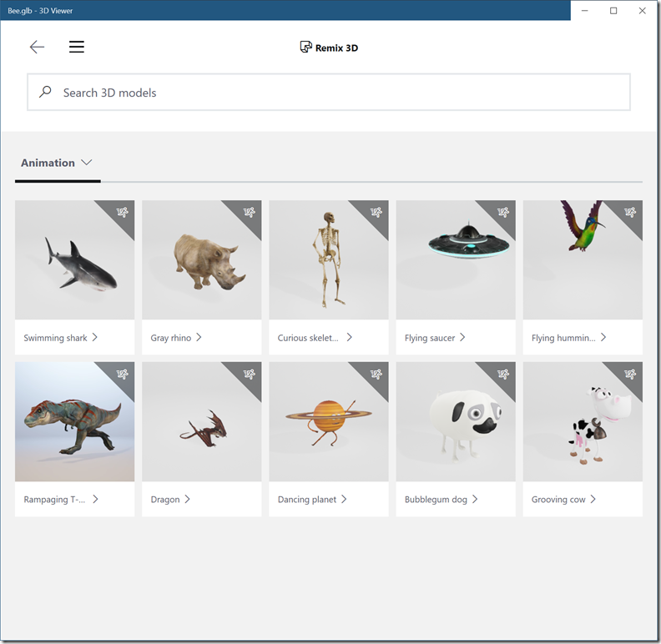The height and width of the screenshot is (644, 661).
Task: Open the Curious skeleton model thumbnail
Action: pyautogui.click(x=329, y=260)
